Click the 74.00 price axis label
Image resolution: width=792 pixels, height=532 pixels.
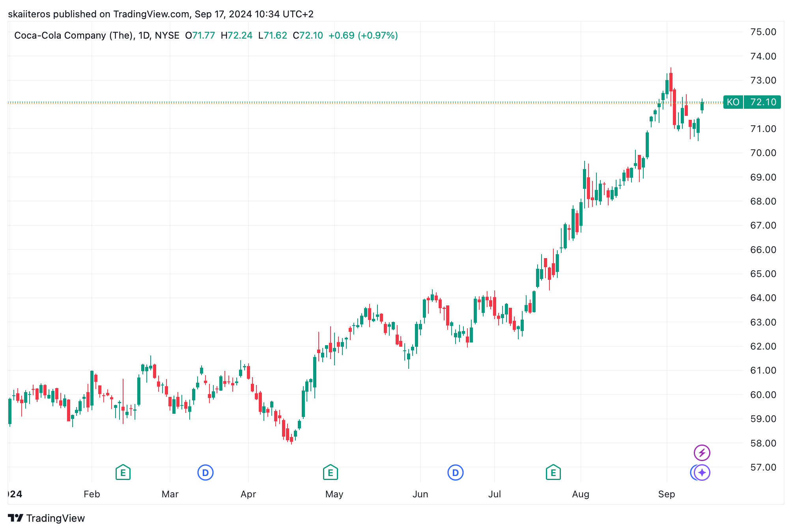click(763, 56)
